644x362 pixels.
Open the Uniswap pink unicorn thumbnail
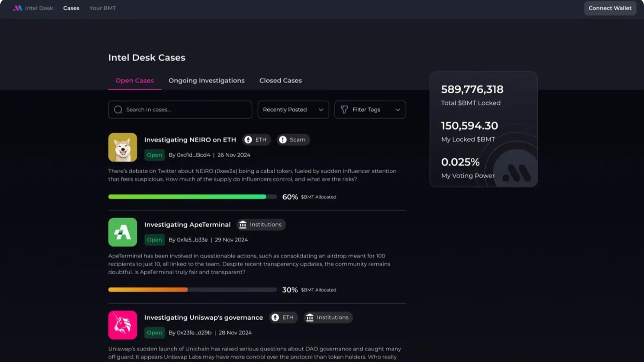point(123,325)
